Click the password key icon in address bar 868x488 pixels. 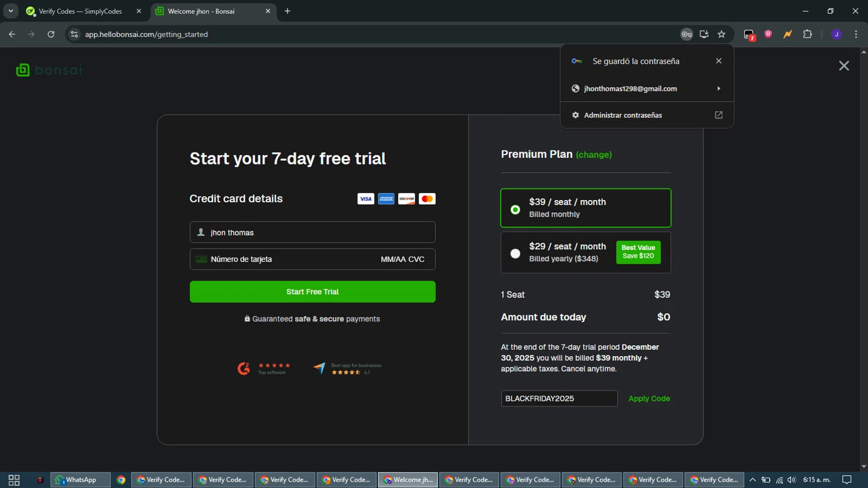[686, 34]
